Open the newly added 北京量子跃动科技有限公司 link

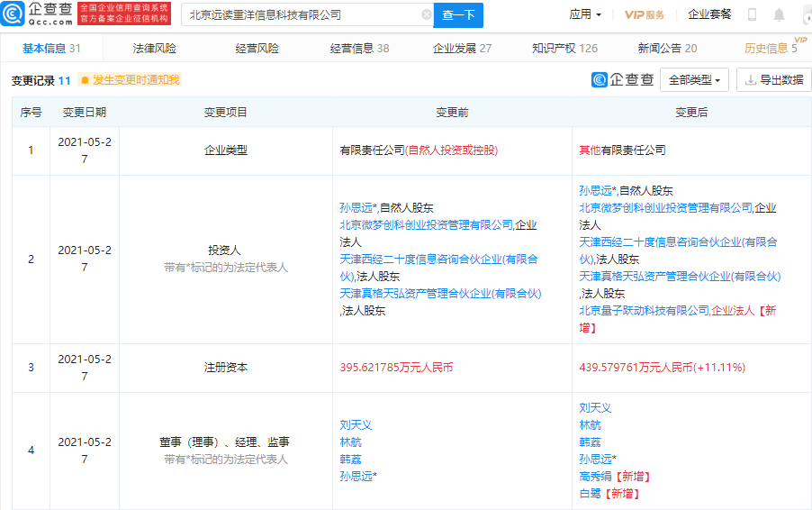tap(644, 311)
